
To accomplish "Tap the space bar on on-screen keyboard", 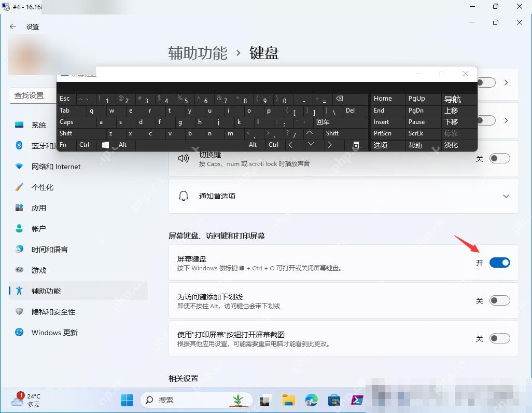I will [190, 145].
